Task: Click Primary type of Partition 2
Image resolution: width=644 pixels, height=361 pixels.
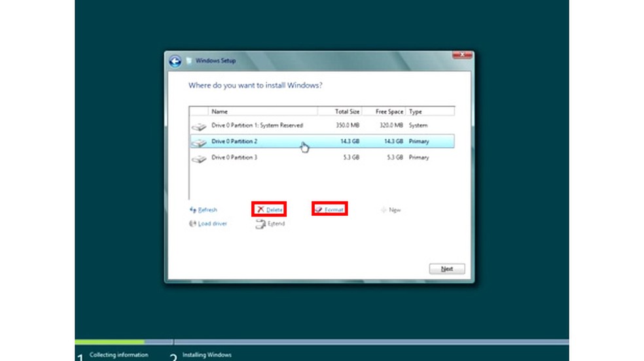Action: click(419, 141)
